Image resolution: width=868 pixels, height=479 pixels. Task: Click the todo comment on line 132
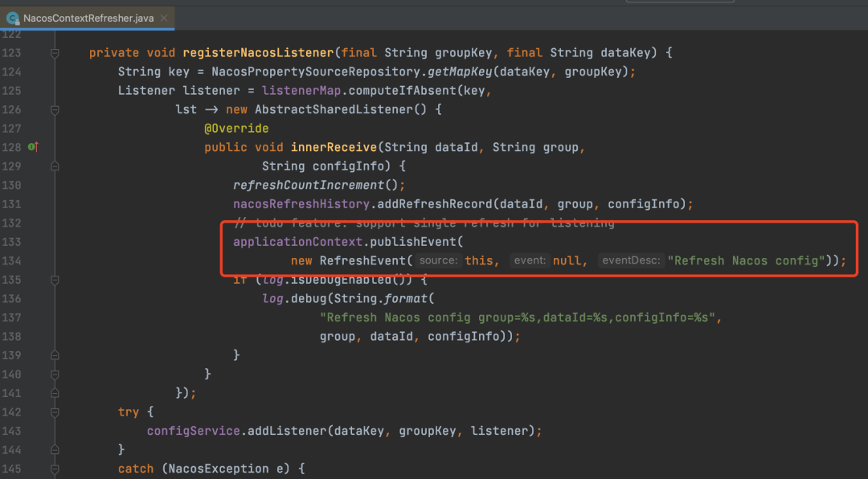coord(424,223)
